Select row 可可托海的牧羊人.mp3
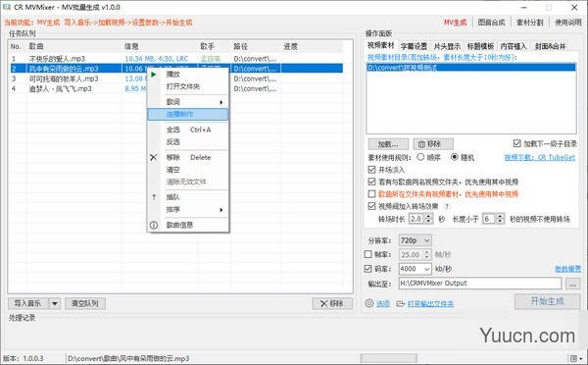588x365 pixels. point(176,78)
